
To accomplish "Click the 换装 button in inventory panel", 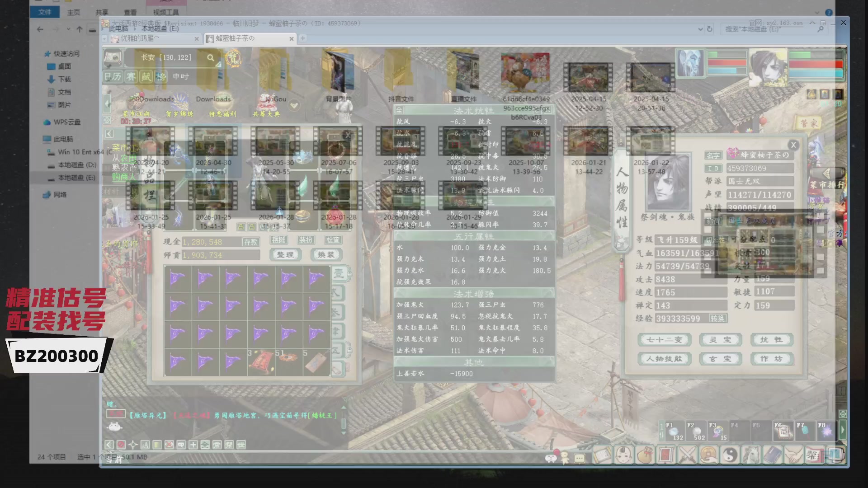I will tap(326, 255).
